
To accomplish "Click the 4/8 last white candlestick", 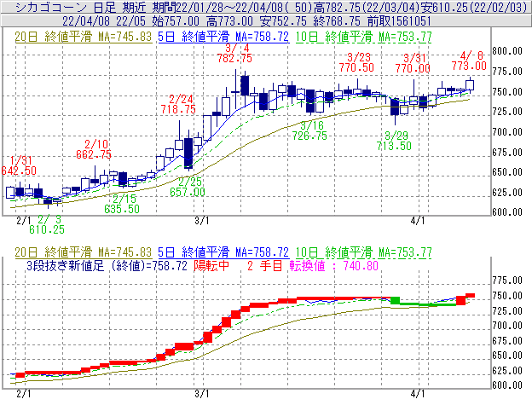I will pos(470,84).
